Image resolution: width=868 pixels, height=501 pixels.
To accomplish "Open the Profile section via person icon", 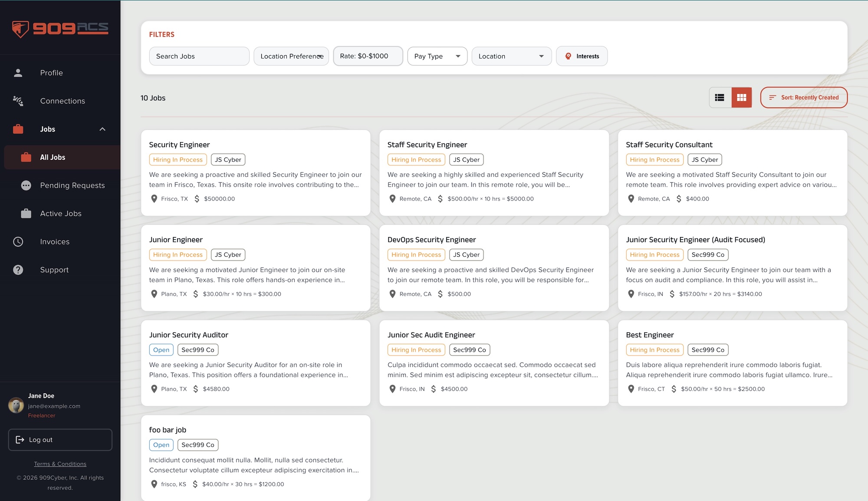I will (x=18, y=73).
